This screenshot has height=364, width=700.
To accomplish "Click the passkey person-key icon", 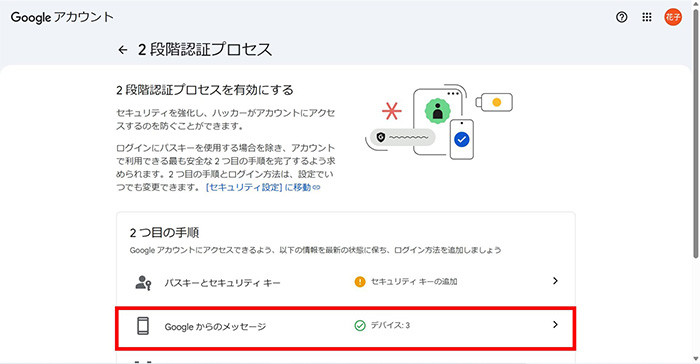I will click(x=143, y=283).
